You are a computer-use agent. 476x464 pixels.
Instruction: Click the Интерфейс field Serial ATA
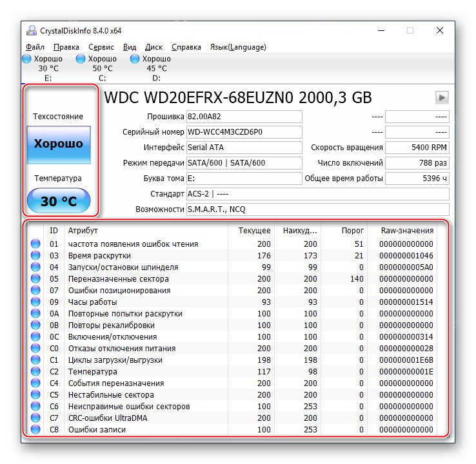(244, 148)
